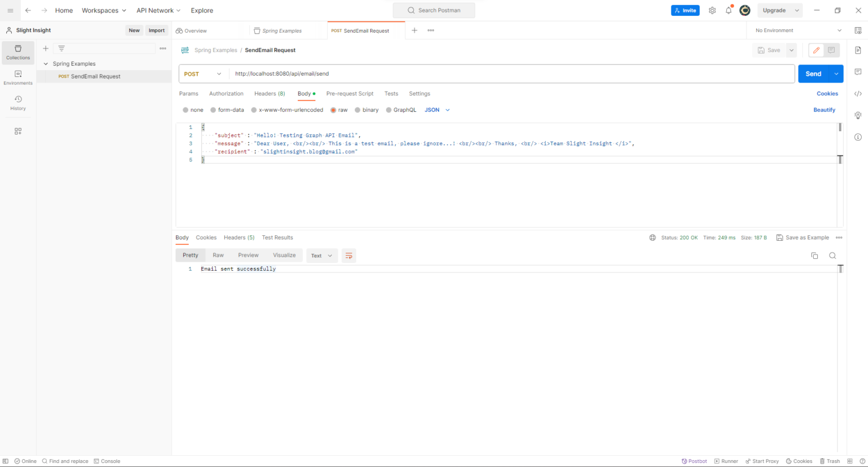Switch to the Headers (8) tab
Viewport: 868px width, 467px height.
[x=270, y=93]
